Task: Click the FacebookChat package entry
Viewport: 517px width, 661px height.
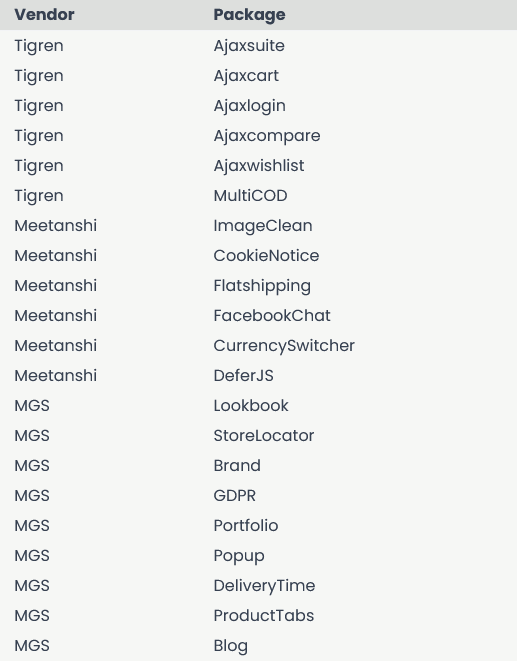Action: (272, 315)
